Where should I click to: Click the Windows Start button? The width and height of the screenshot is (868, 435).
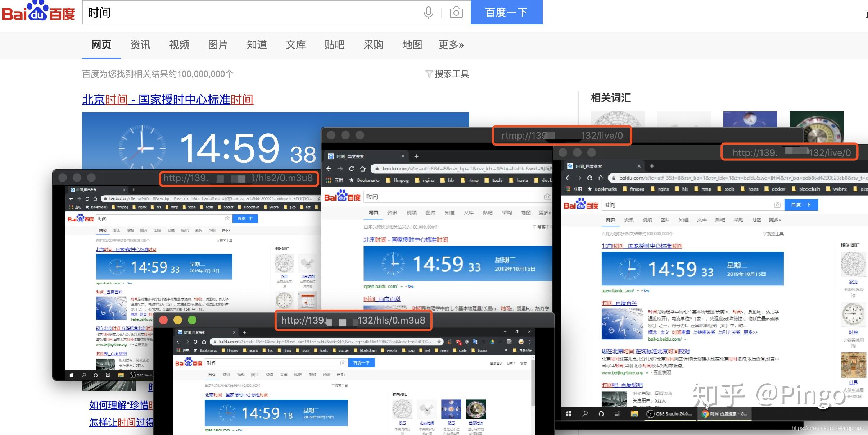coord(569,414)
